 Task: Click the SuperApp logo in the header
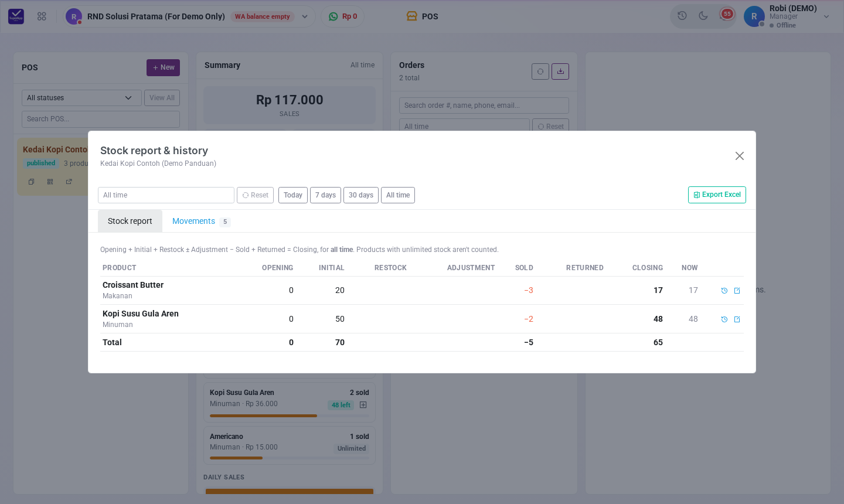click(16, 16)
